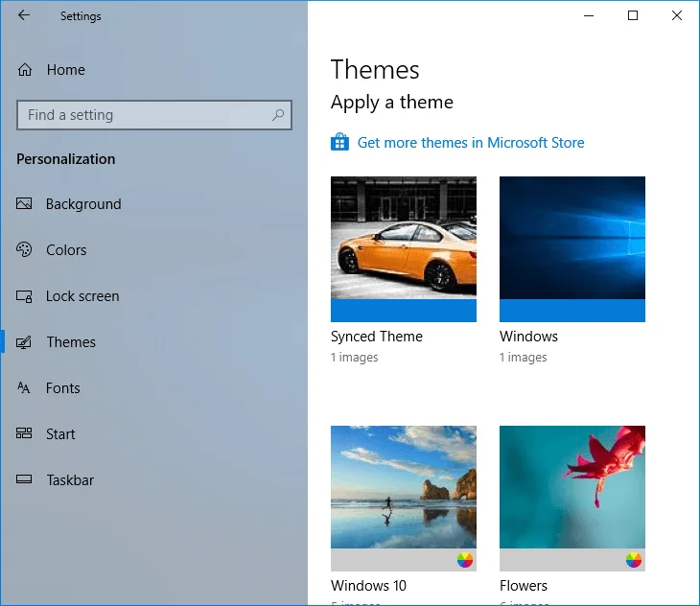Click the Background picture icon
700x606 pixels.
[x=24, y=203]
